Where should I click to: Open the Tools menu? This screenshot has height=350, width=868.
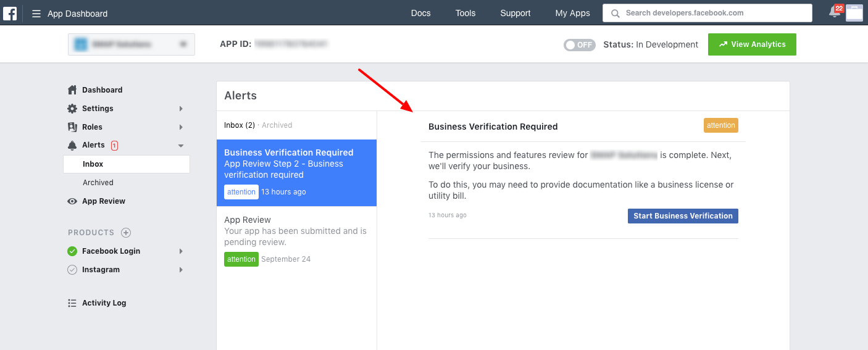coord(465,13)
